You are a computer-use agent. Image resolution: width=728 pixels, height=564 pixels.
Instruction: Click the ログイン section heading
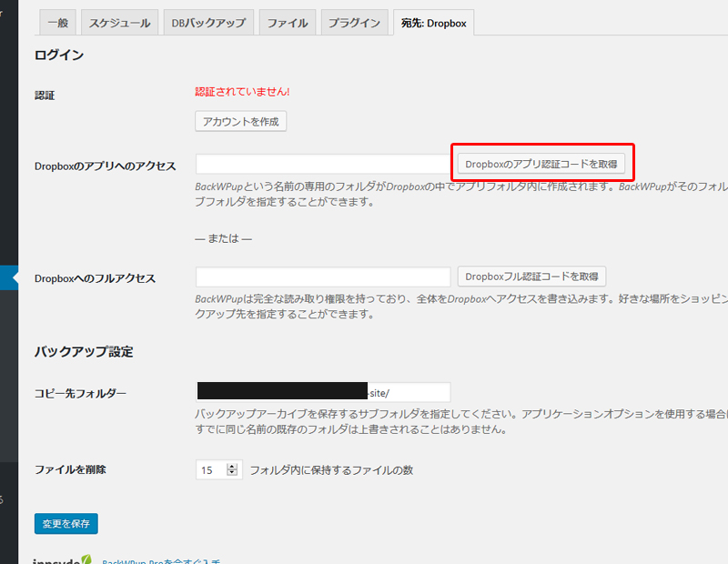[59, 55]
